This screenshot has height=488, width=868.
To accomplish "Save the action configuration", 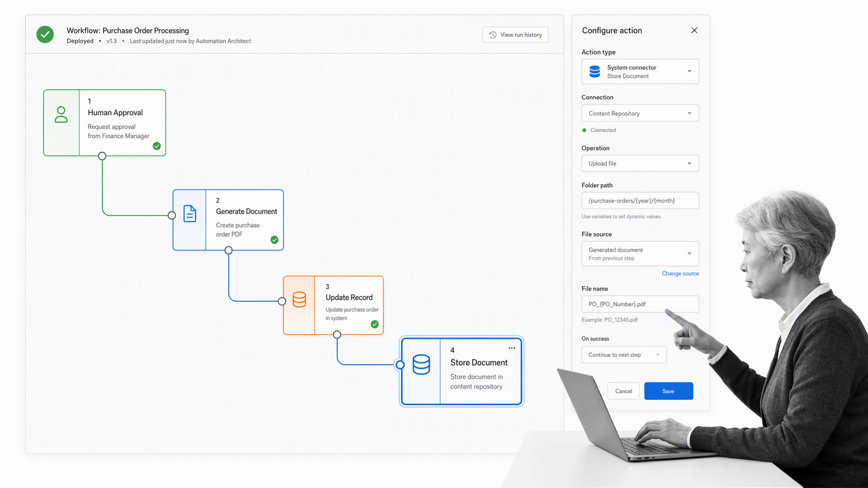I will [669, 391].
